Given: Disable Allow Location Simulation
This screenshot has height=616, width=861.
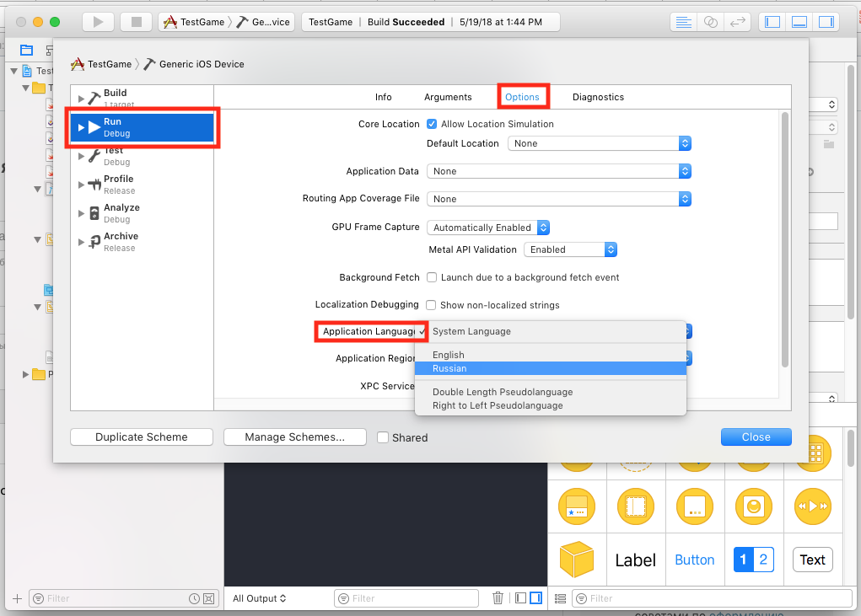Looking at the screenshot, I should tap(431, 122).
